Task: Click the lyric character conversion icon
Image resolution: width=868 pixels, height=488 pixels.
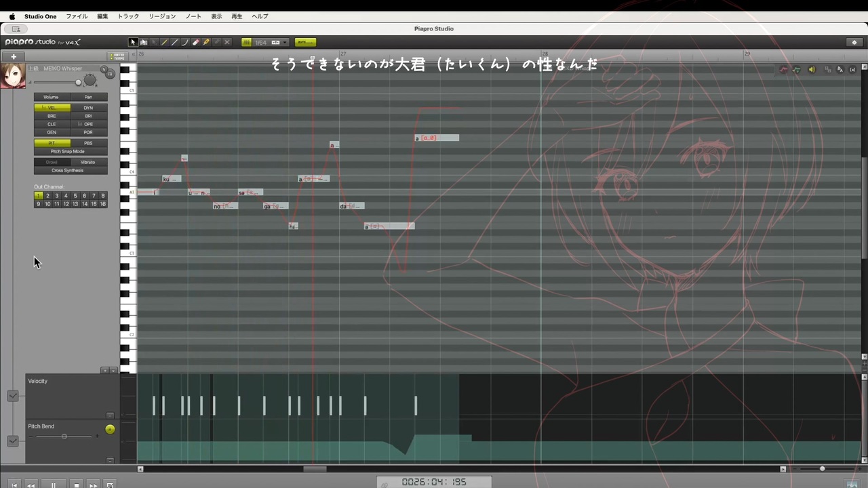Action: coord(840,70)
